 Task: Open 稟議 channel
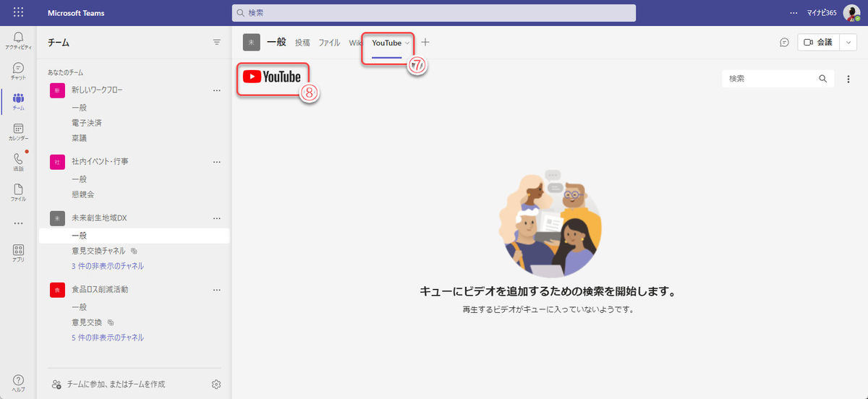[80, 138]
